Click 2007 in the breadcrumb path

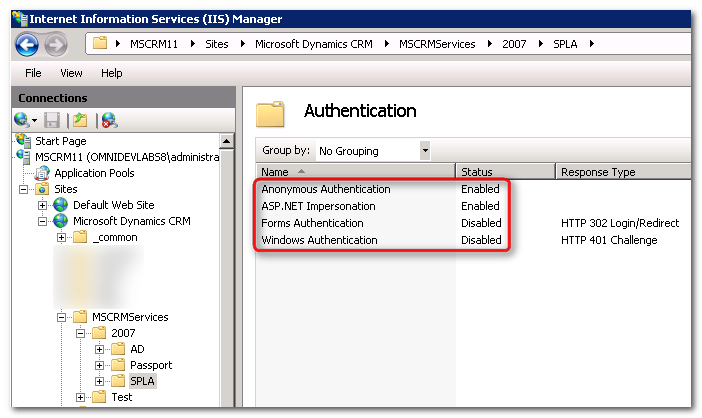point(514,44)
